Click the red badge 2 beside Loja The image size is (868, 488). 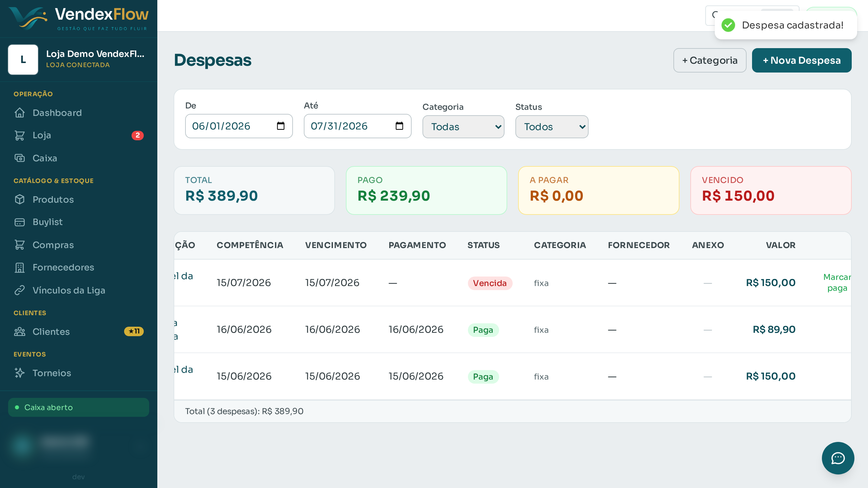138,135
